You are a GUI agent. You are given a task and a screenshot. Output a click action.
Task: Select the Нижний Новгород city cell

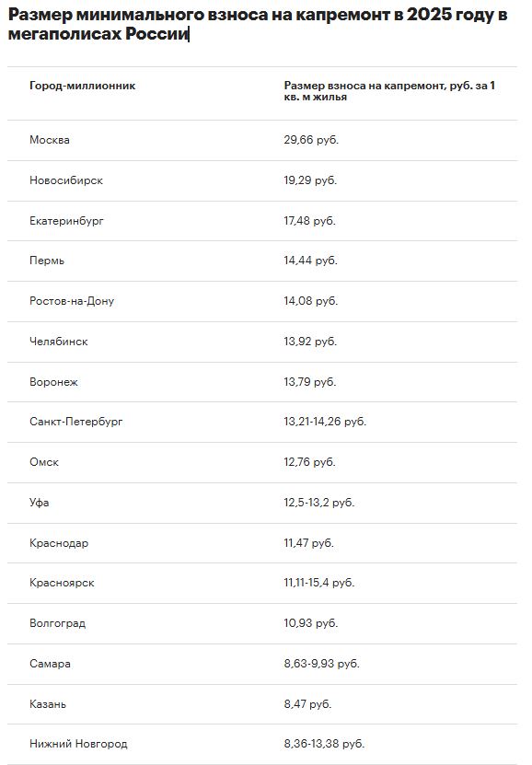78,744
